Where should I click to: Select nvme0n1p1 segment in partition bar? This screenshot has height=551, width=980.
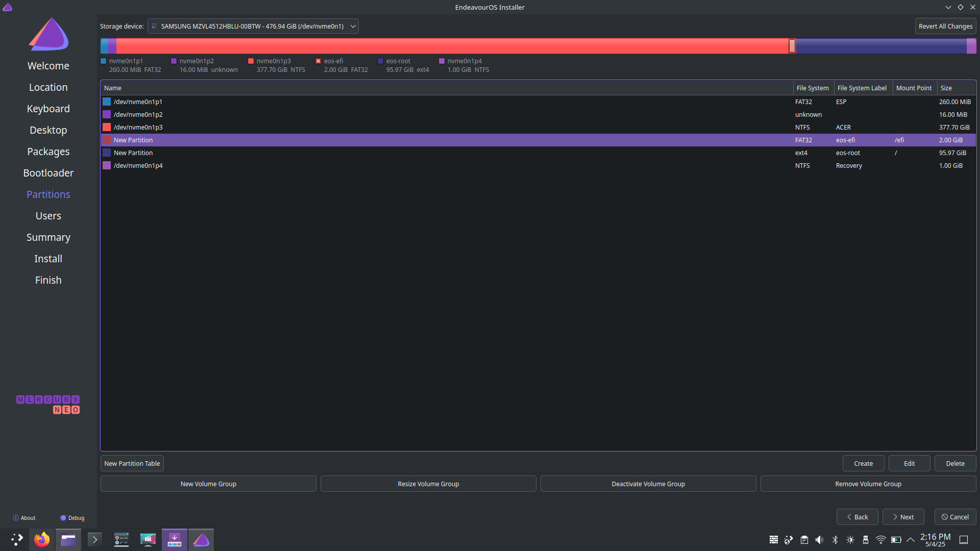pos(104,46)
